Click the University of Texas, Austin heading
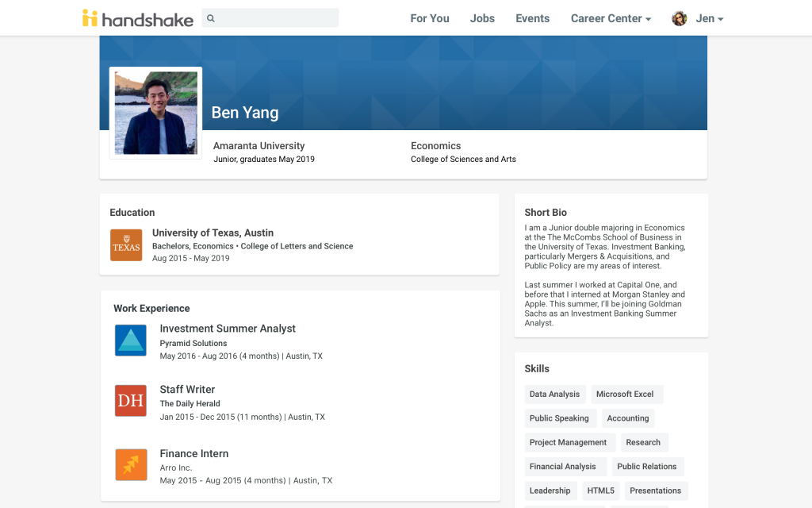 click(213, 233)
